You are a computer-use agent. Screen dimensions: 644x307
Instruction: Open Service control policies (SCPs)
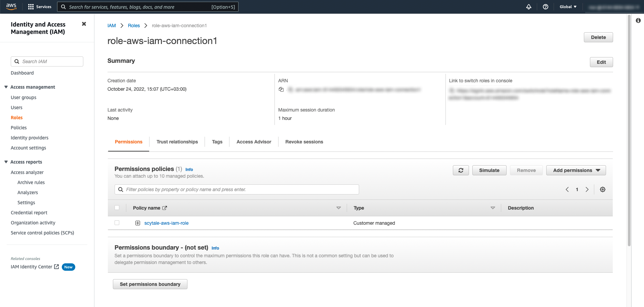(x=42, y=233)
